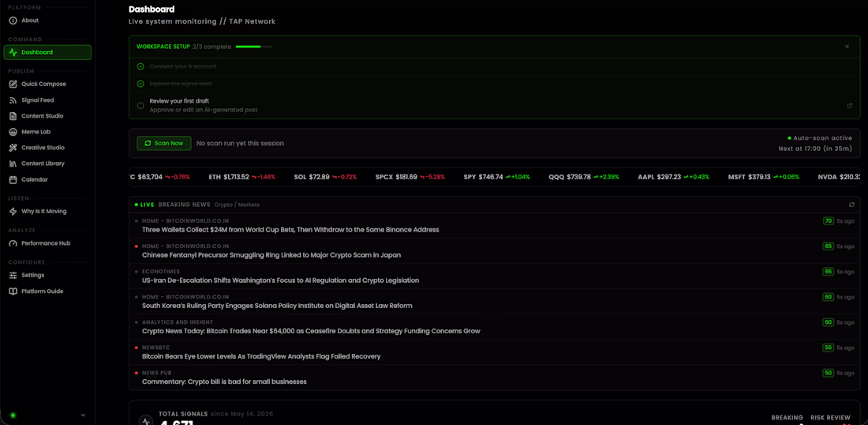Click the Platform Guide book icon
The width and height of the screenshot is (868, 425).
(13, 291)
